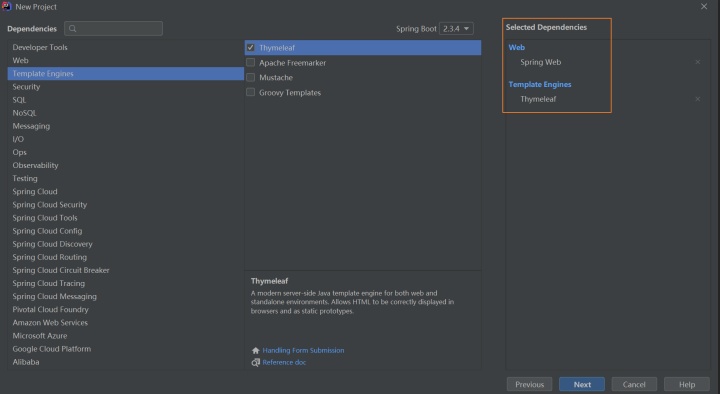The image size is (720, 394).
Task: Click the home icon beside Handling Form Submission
Action: [256, 350]
